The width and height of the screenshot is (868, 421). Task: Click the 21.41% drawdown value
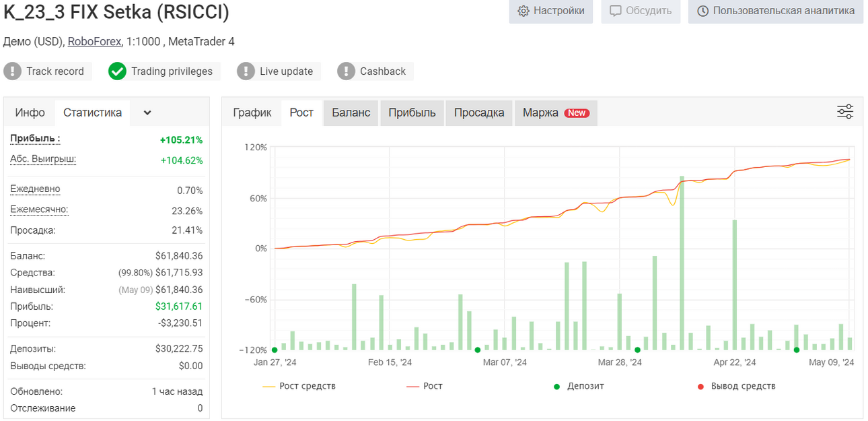point(187,230)
